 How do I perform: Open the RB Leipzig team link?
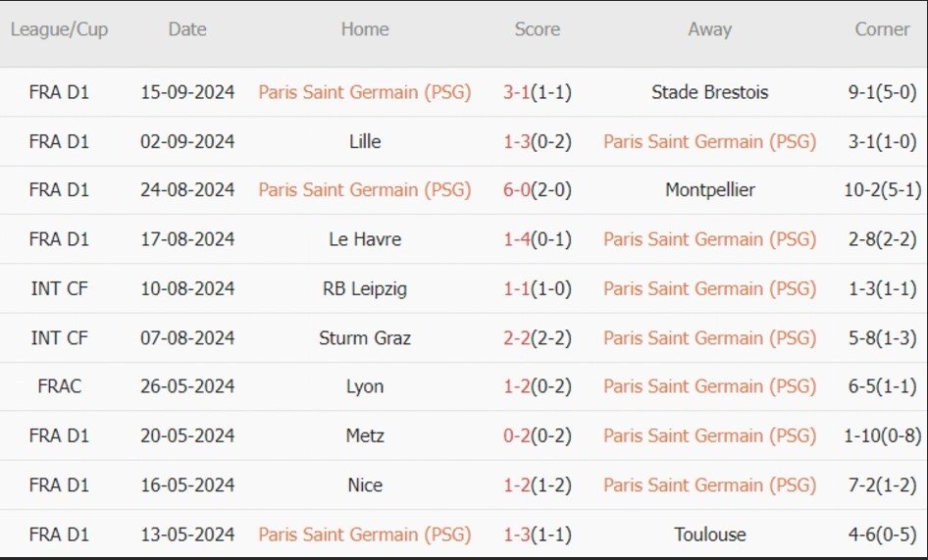click(x=365, y=288)
